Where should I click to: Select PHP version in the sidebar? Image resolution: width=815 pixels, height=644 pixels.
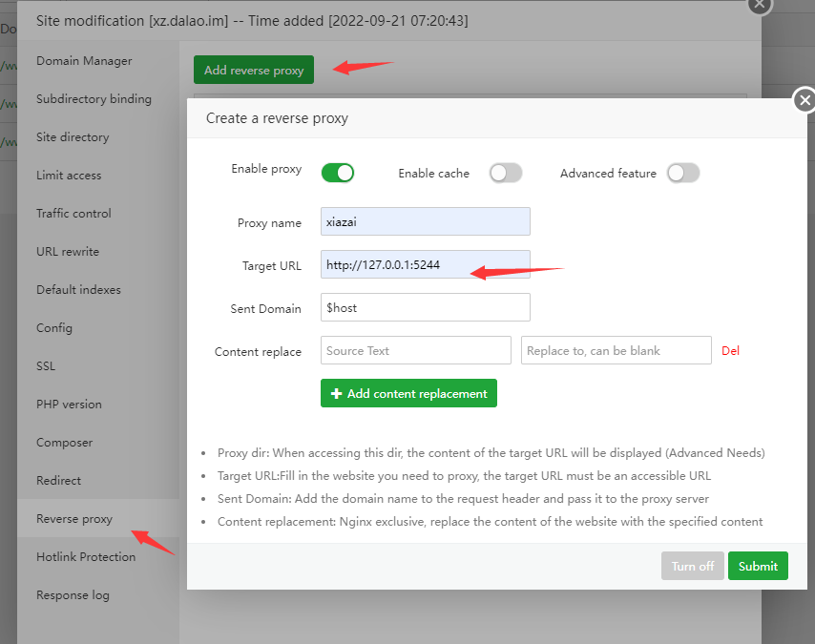click(69, 405)
